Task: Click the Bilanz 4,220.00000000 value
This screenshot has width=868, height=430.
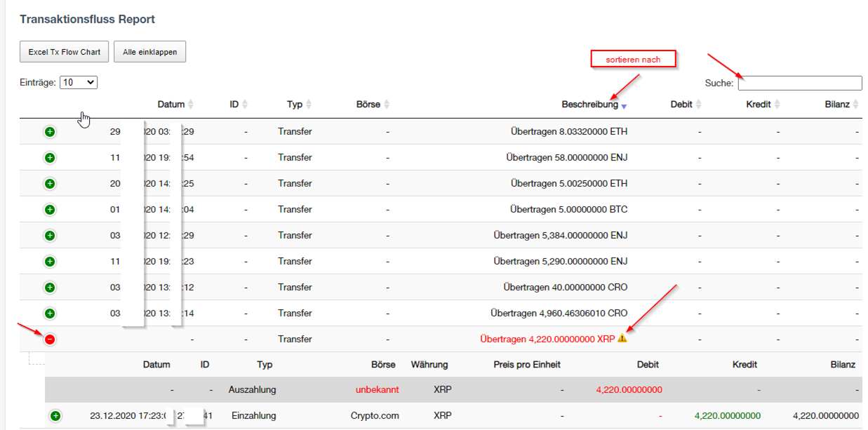Action: 825,416
